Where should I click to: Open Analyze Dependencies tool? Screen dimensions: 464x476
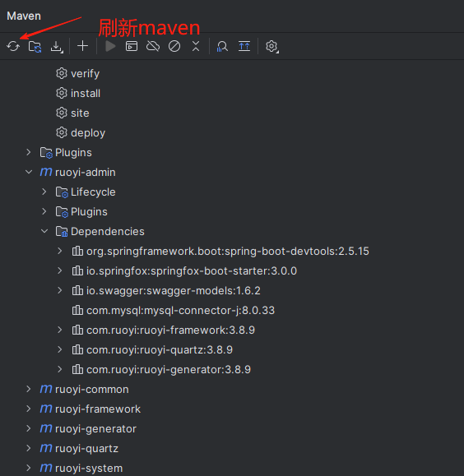(222, 46)
